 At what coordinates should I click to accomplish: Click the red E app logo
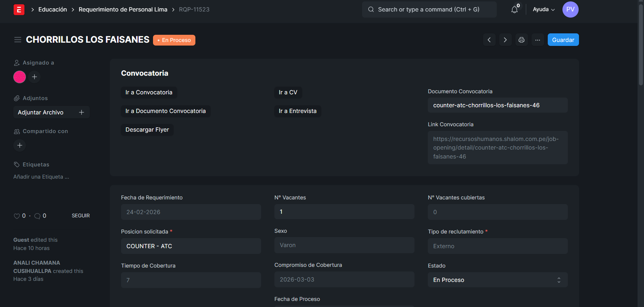[19, 10]
